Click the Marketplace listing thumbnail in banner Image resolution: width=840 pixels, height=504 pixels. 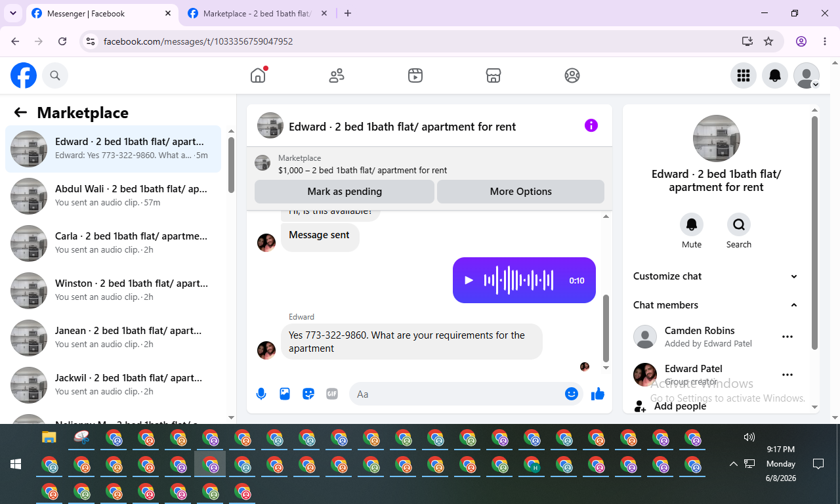[262, 163]
